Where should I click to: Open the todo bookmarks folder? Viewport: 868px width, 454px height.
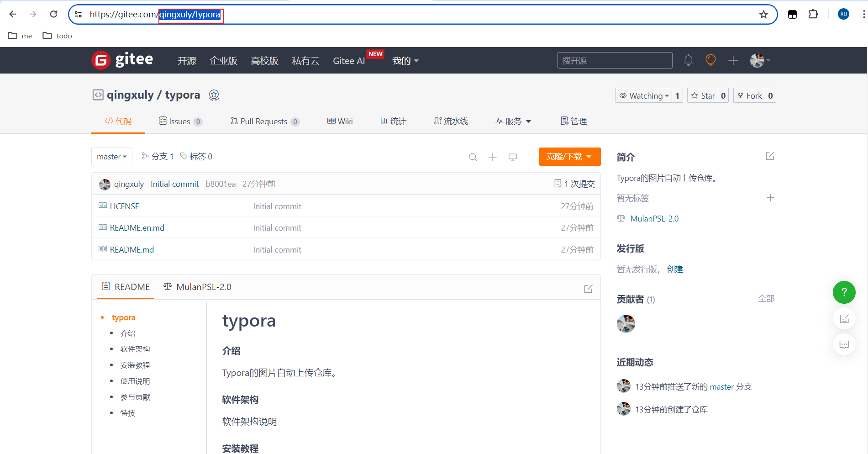click(58, 36)
